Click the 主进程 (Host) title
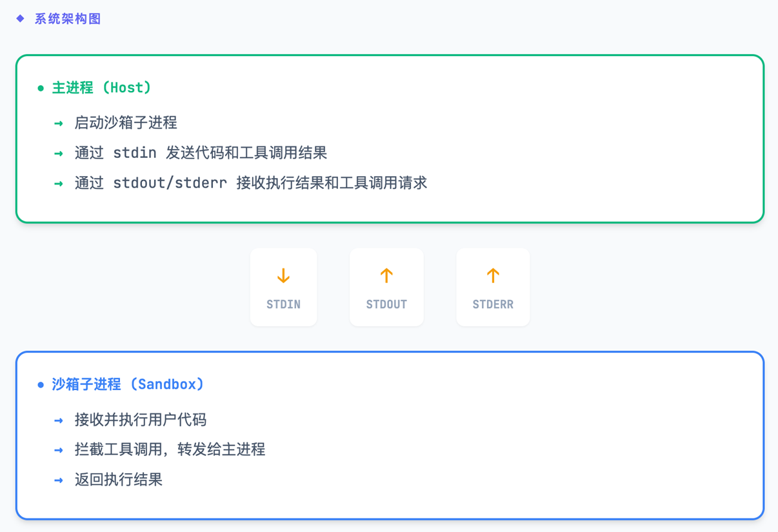The height and width of the screenshot is (532, 778). coord(101,88)
